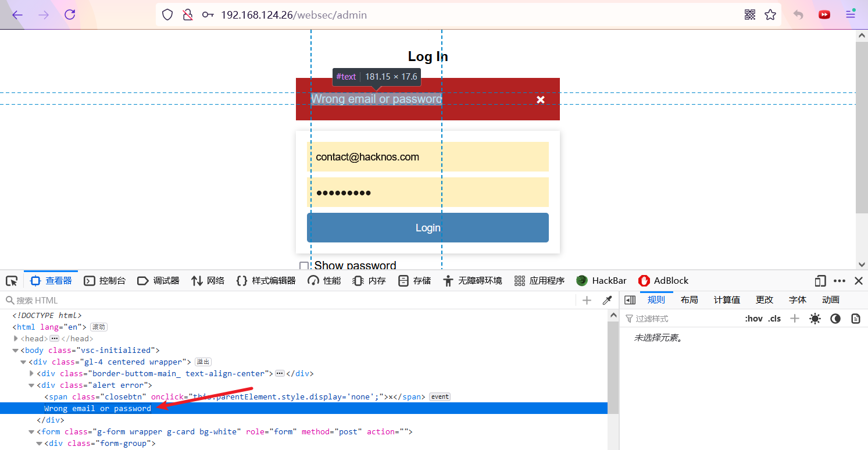This screenshot has height=450, width=868.
Task: Switch to the 调试器 debugger tab
Action: coord(158,281)
